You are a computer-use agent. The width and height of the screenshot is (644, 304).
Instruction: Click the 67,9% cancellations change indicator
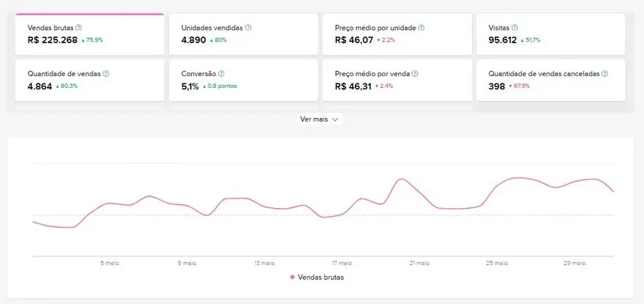click(520, 86)
